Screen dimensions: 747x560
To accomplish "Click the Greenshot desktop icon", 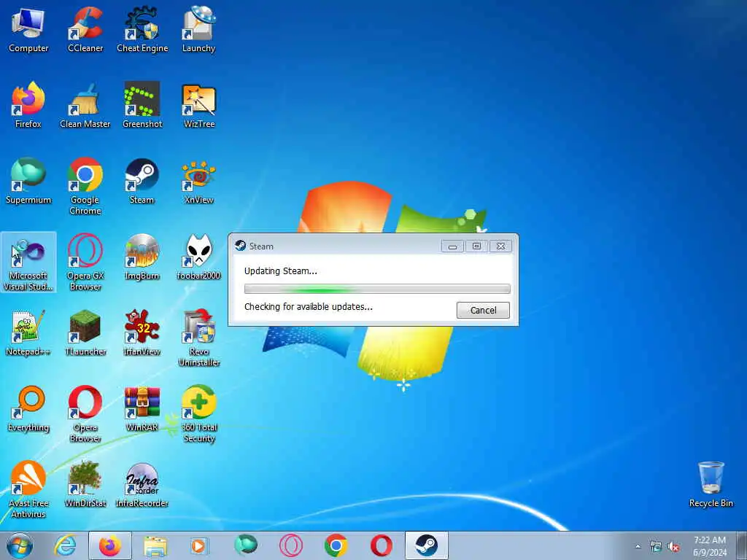I will pos(142,105).
